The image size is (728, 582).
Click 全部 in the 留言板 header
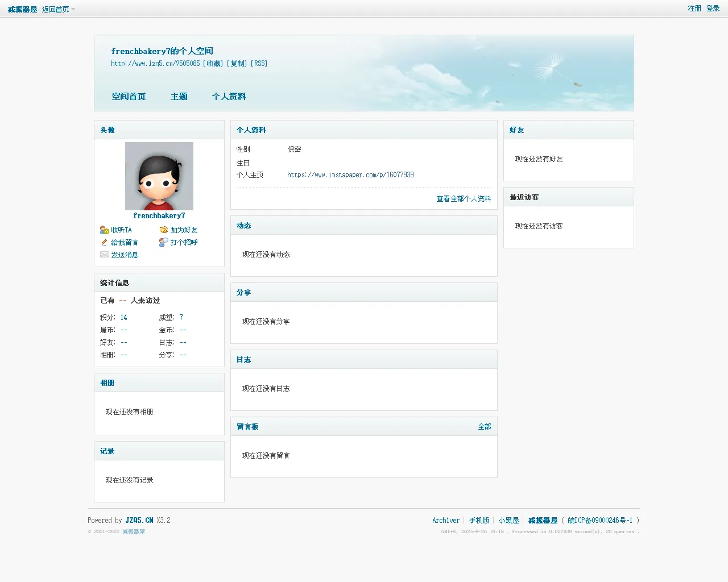pyautogui.click(x=485, y=427)
